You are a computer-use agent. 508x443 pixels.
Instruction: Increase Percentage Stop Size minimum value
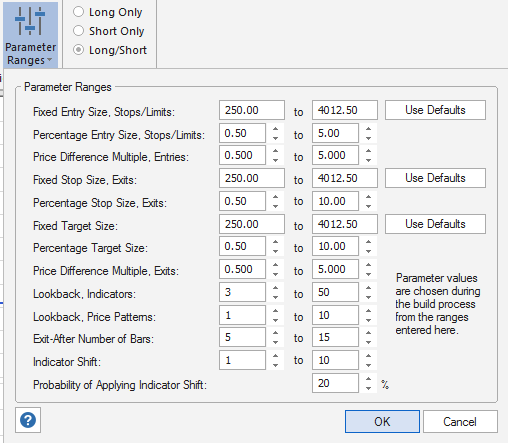tap(275, 197)
